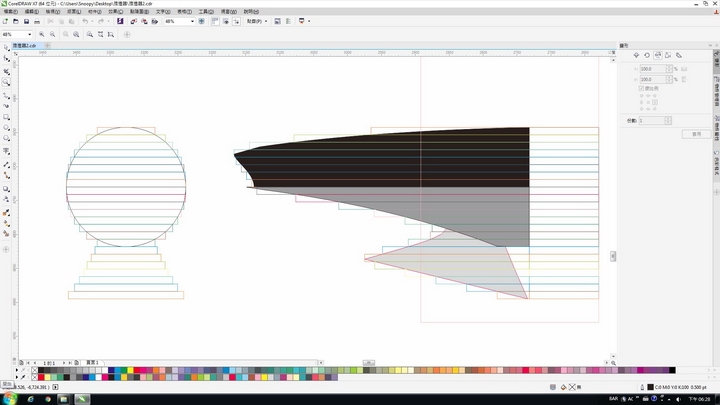Toggle Show Grid button in toolbar

click(x=226, y=21)
